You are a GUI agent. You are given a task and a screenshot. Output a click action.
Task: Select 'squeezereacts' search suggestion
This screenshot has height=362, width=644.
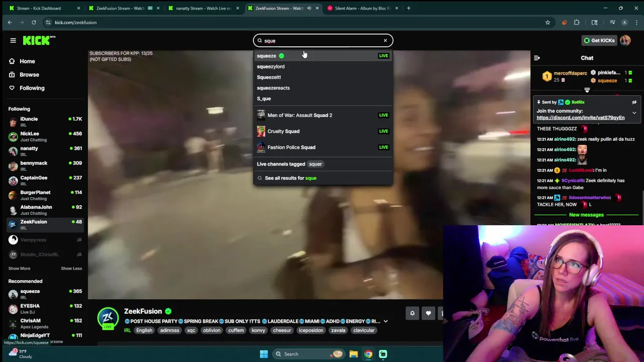click(323, 88)
